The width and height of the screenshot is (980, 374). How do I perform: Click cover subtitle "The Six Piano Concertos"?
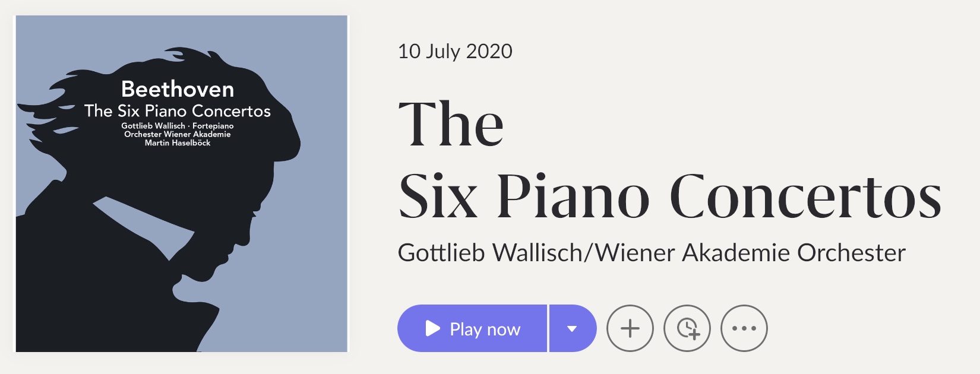pyautogui.click(x=178, y=111)
